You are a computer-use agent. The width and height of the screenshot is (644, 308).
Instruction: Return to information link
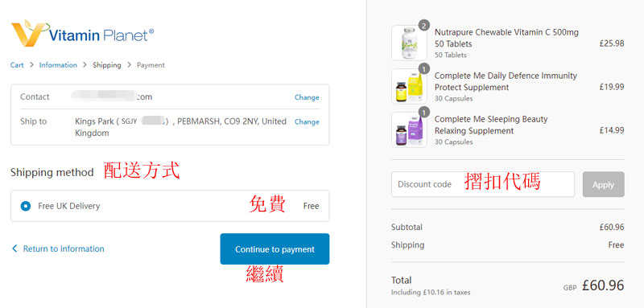tap(64, 248)
